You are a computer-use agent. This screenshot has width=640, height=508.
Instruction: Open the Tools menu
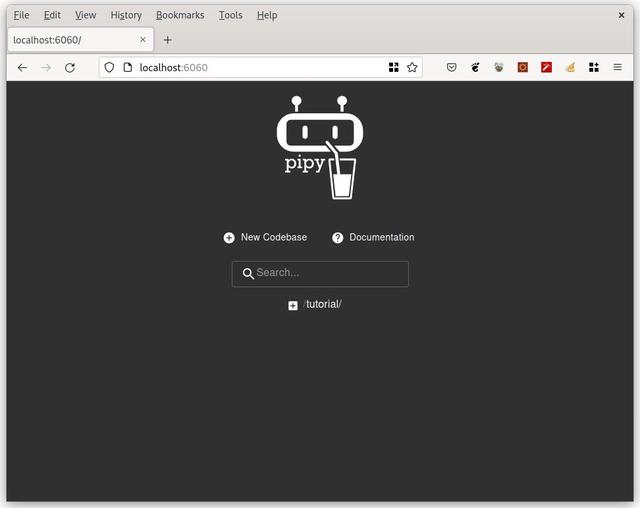click(x=231, y=15)
